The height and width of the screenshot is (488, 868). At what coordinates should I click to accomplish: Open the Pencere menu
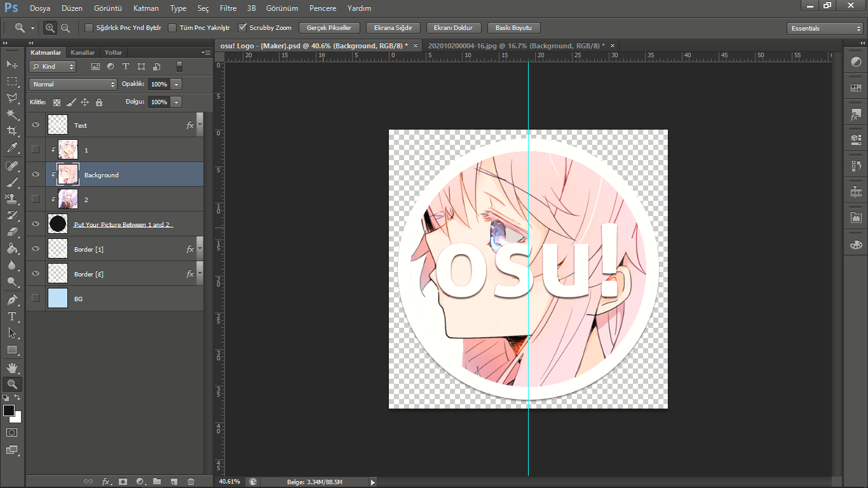click(x=323, y=8)
